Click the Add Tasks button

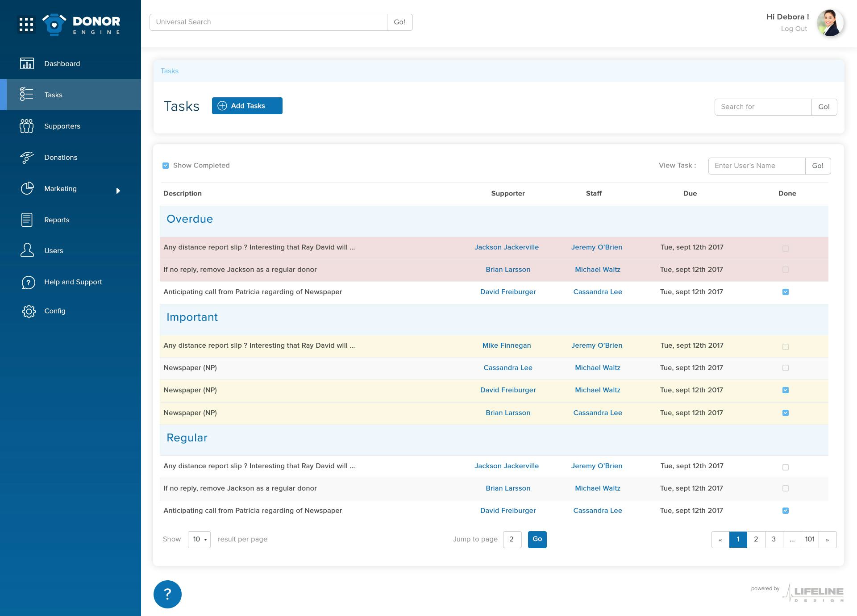(247, 106)
